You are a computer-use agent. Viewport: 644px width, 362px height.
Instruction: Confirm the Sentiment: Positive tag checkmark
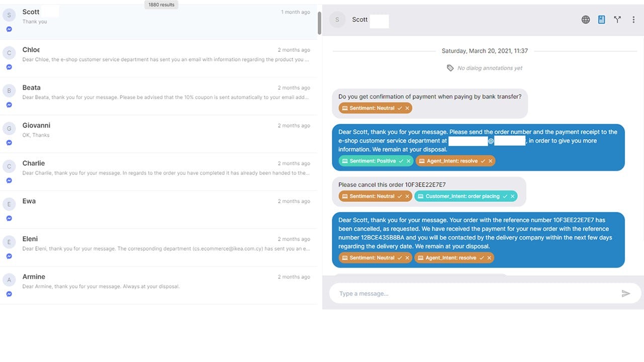click(400, 161)
